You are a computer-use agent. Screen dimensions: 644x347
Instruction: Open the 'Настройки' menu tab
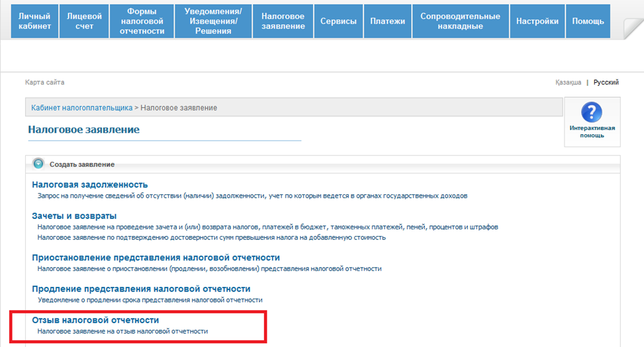537,21
